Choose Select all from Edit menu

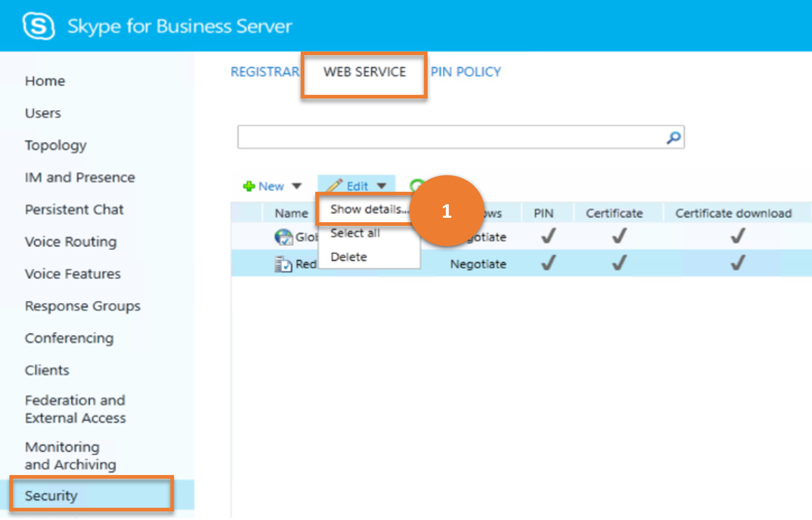355,233
